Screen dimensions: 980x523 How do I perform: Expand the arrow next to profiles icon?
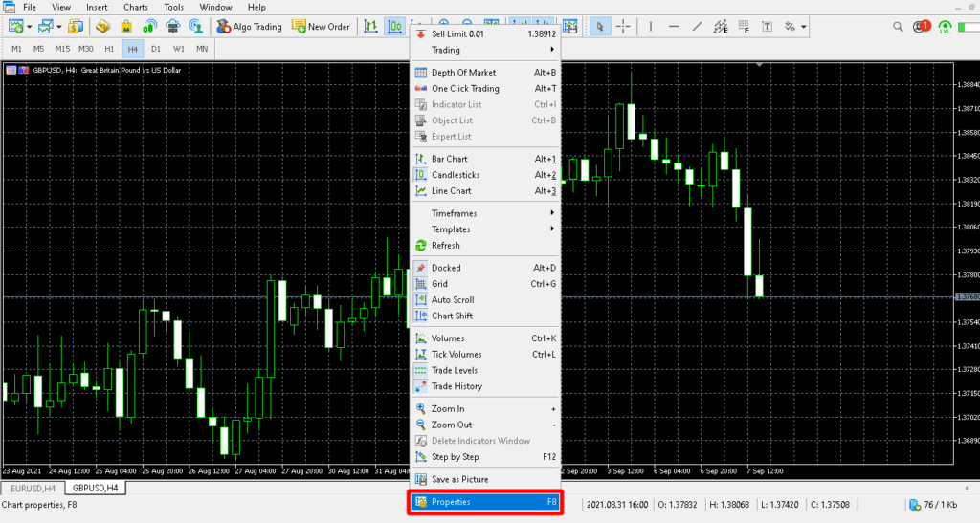click(58, 27)
